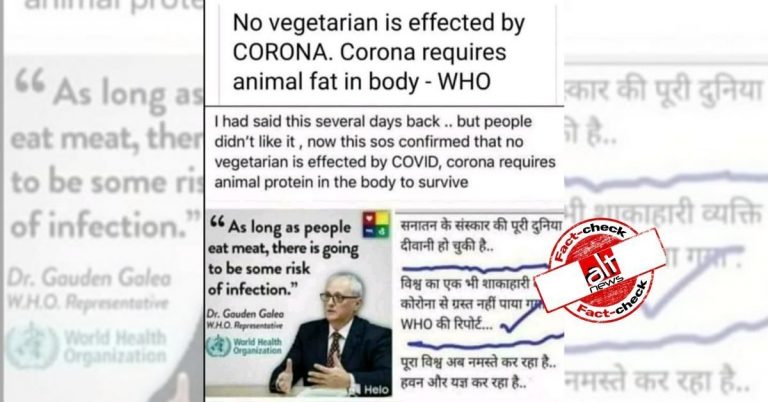768x402 pixels.
Task: Select the 'I had said this several days back' paragraph
Action: 384,152
